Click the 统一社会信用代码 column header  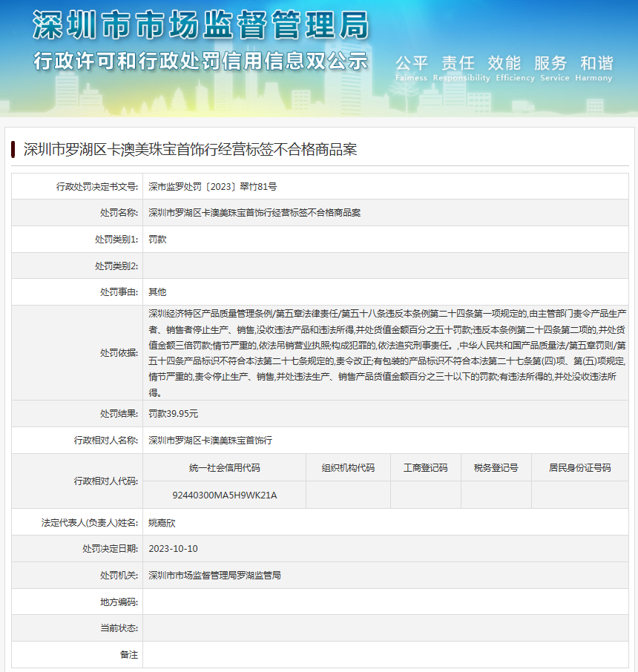pos(224,468)
